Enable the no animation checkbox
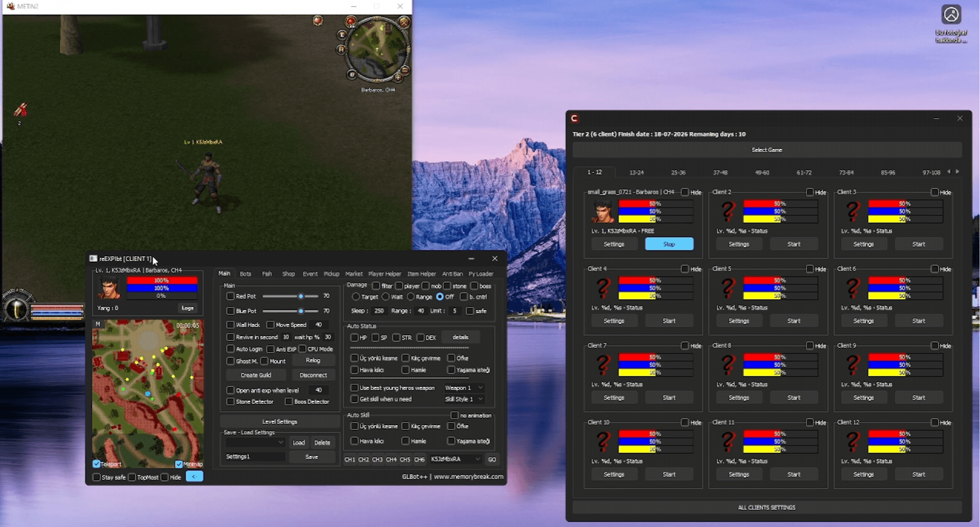 click(x=454, y=415)
